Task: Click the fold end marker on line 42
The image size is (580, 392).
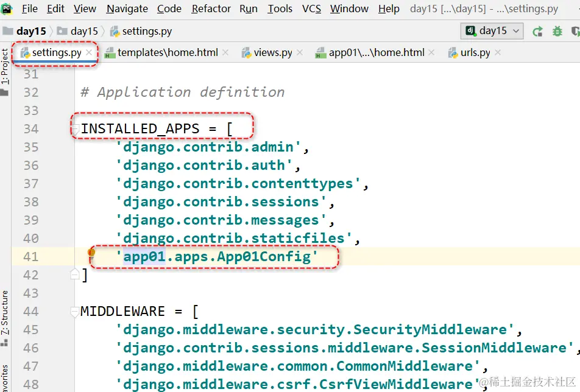Action: tap(76, 275)
